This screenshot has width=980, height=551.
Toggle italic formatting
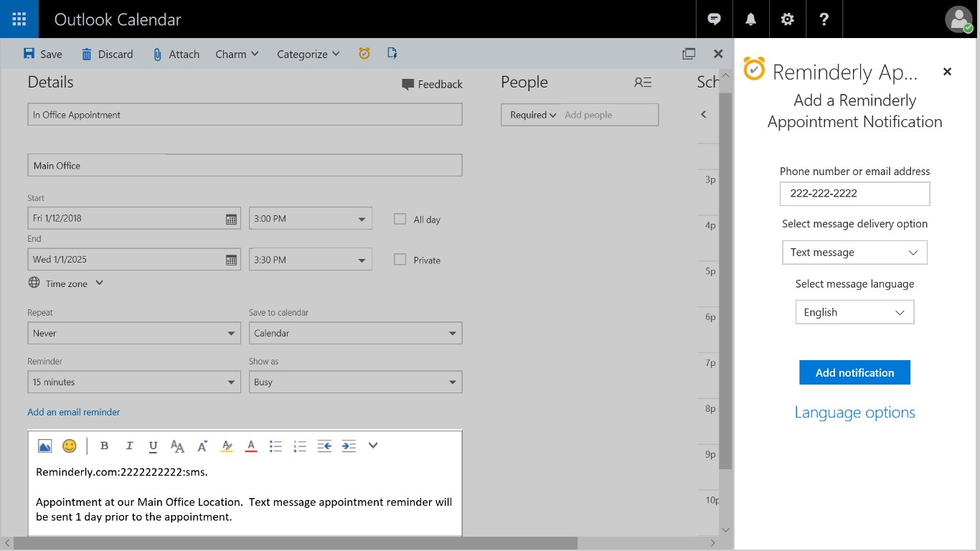coord(129,446)
